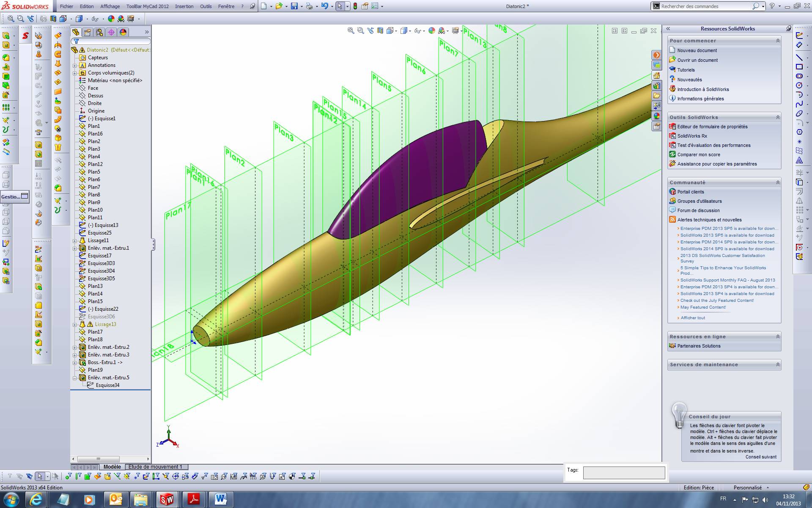This screenshot has width=812, height=508.
Task: Collapse the Communauté section
Action: pos(778,182)
